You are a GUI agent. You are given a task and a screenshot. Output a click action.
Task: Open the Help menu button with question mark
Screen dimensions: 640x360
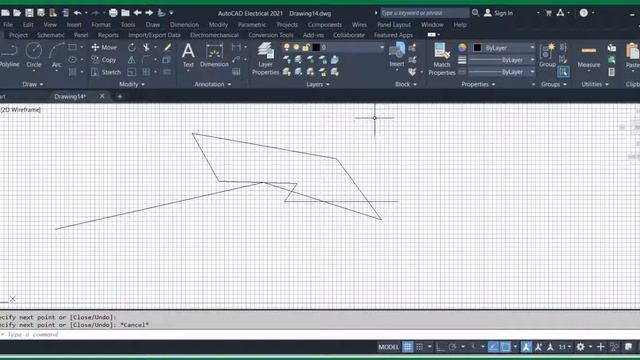(x=584, y=13)
